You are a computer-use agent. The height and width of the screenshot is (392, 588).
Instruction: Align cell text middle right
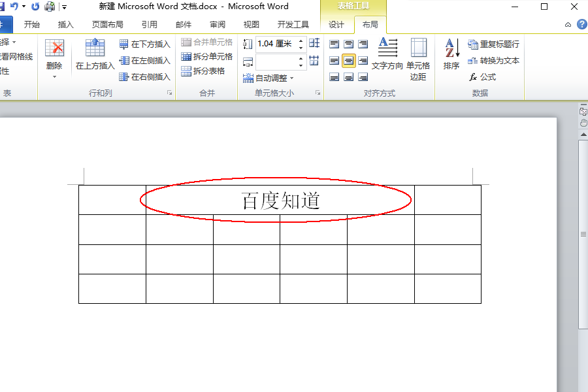(x=363, y=60)
